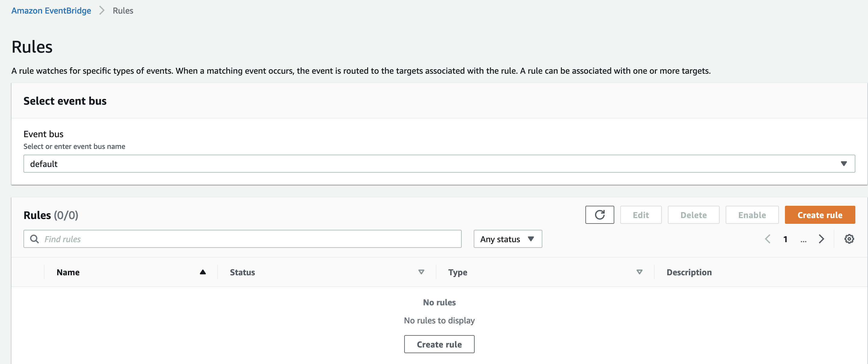
Task: Click search magnifier icon in Find rules
Action: (x=34, y=239)
